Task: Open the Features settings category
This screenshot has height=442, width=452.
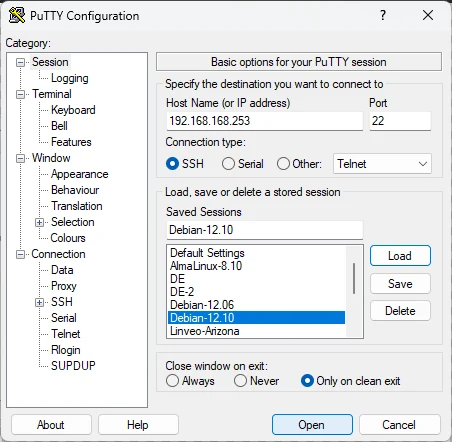Action: (71, 142)
